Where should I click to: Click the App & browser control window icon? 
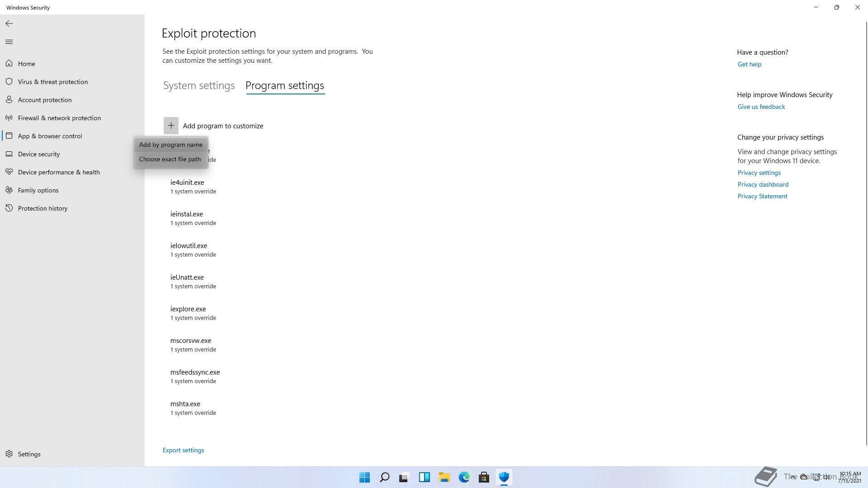pyautogui.click(x=9, y=136)
